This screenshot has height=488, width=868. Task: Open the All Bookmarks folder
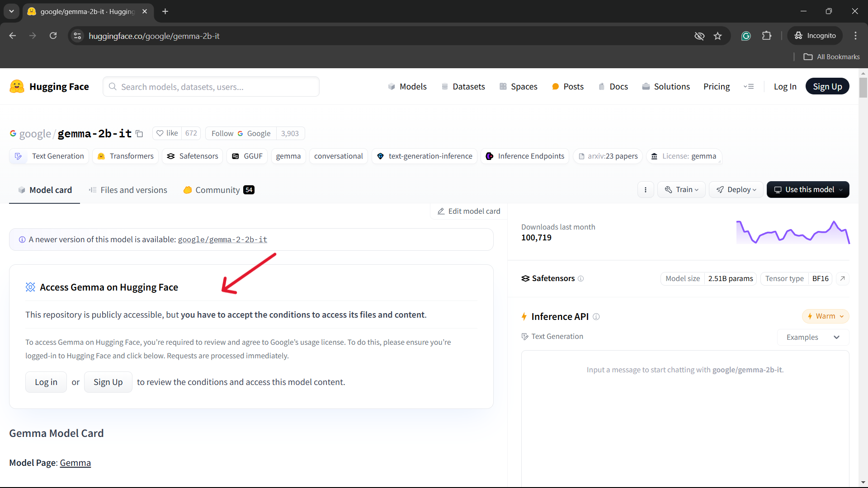coord(831,56)
